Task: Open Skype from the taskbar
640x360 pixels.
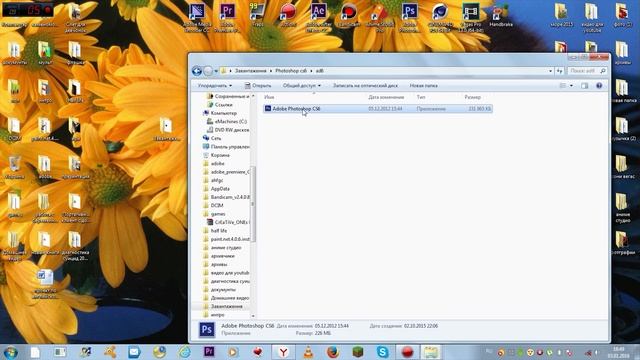Action: coord(382,352)
